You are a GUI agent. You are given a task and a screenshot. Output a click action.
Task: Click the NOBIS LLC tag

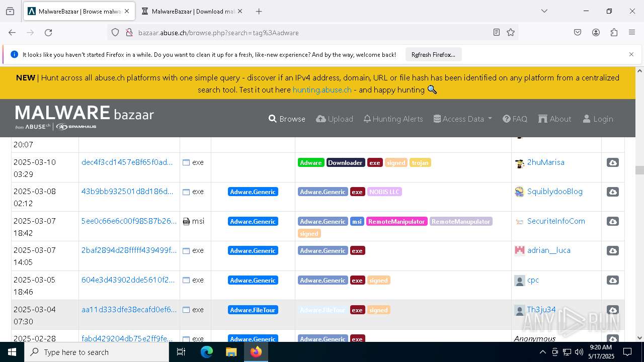tap(384, 192)
